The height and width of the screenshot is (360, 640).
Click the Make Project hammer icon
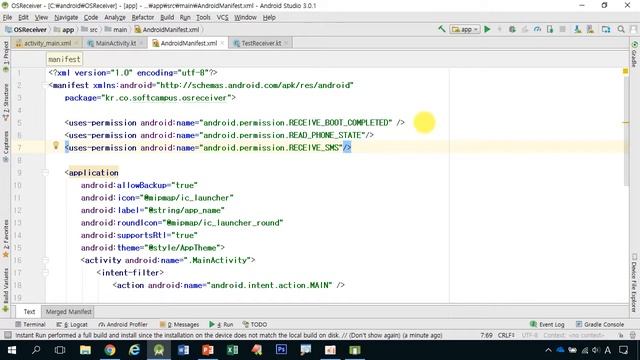coord(442,29)
